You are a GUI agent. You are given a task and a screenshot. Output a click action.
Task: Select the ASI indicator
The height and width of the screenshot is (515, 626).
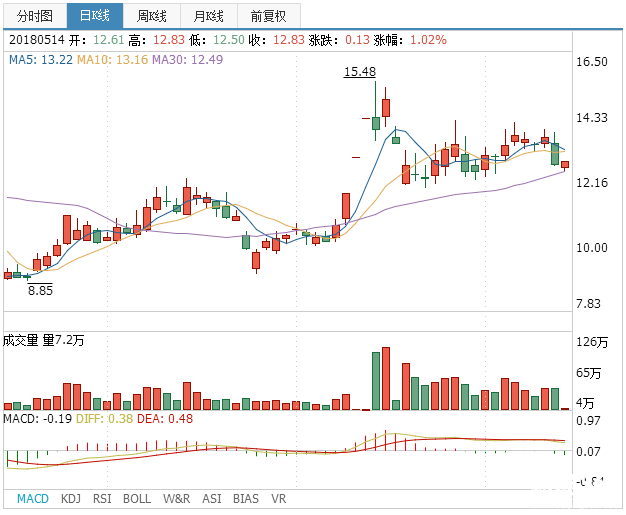coord(212,499)
